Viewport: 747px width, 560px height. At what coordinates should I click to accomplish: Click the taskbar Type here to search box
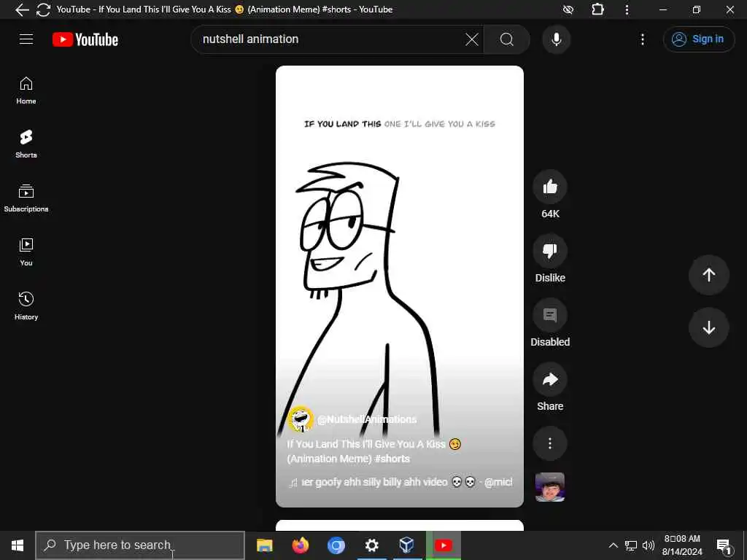click(x=140, y=545)
